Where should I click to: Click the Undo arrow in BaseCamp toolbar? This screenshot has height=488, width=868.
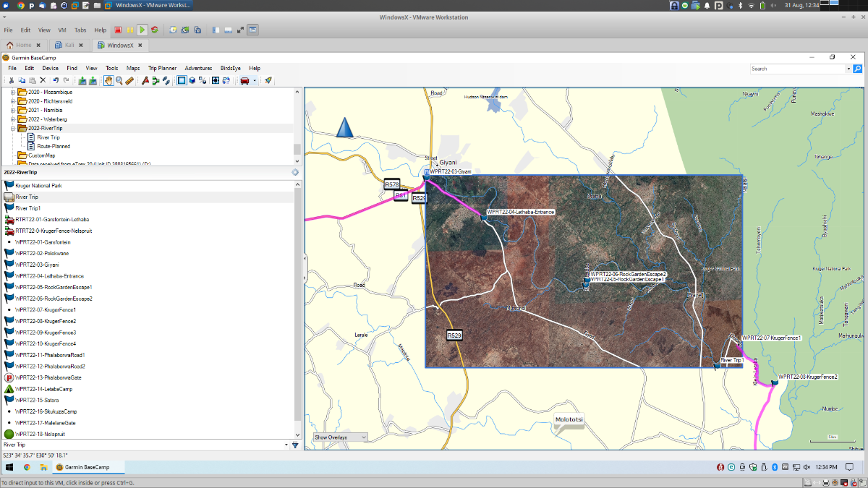(x=56, y=80)
